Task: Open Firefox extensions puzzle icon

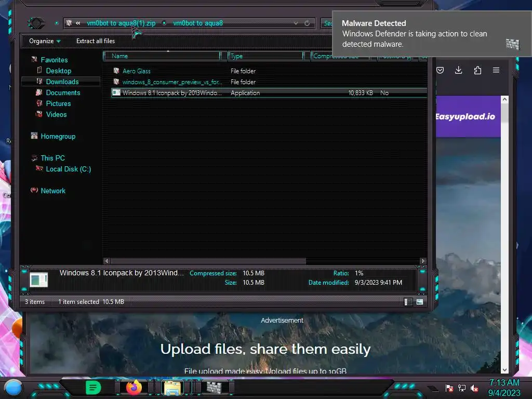Action: point(477,70)
